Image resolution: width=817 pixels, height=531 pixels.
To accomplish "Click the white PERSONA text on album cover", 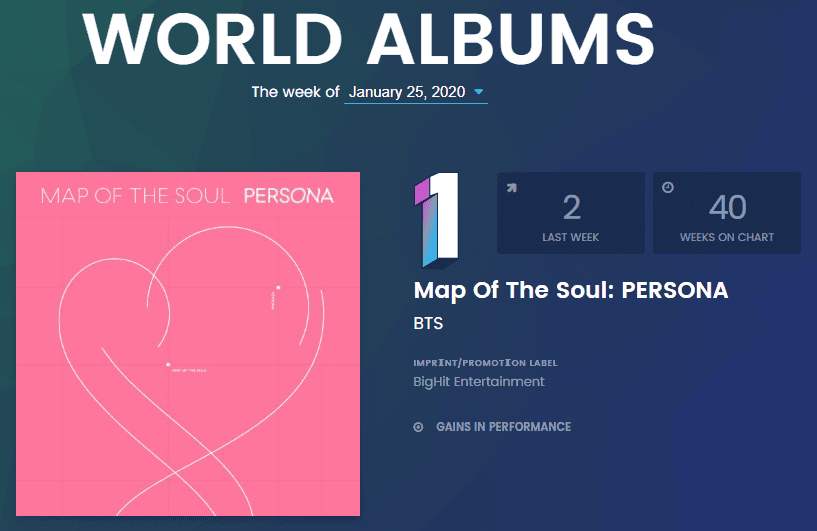I will [x=289, y=195].
